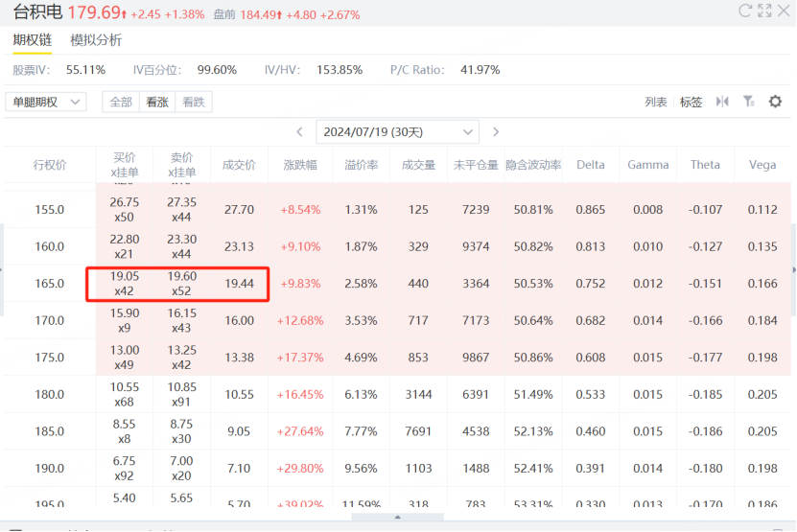Click Vega value 0.112
The width and height of the screenshot is (797, 532).
pos(762,209)
